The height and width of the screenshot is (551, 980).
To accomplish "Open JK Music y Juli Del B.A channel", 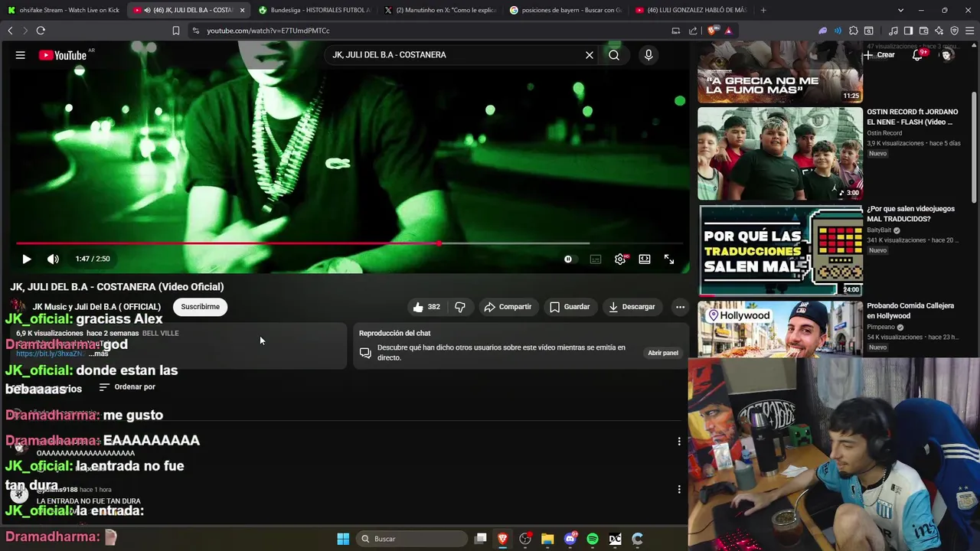I will 96,307.
